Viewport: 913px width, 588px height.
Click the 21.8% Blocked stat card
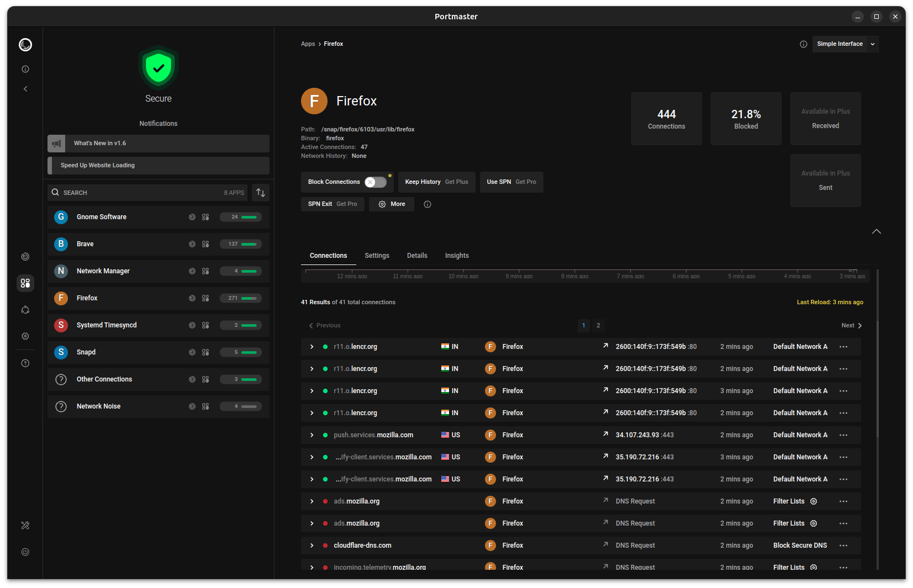pos(746,119)
